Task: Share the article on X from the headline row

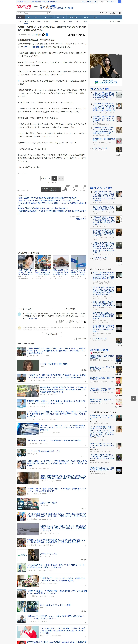Action: (x=43, y=35)
